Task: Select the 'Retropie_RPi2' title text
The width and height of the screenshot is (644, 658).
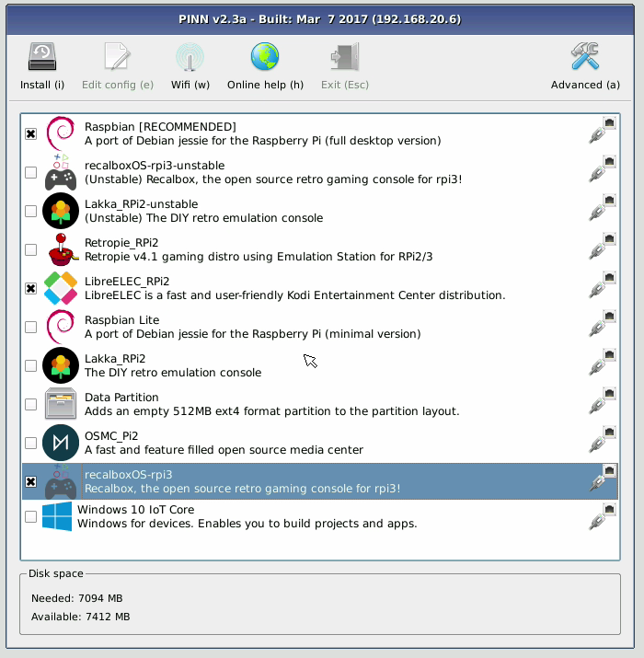Action: [121, 243]
